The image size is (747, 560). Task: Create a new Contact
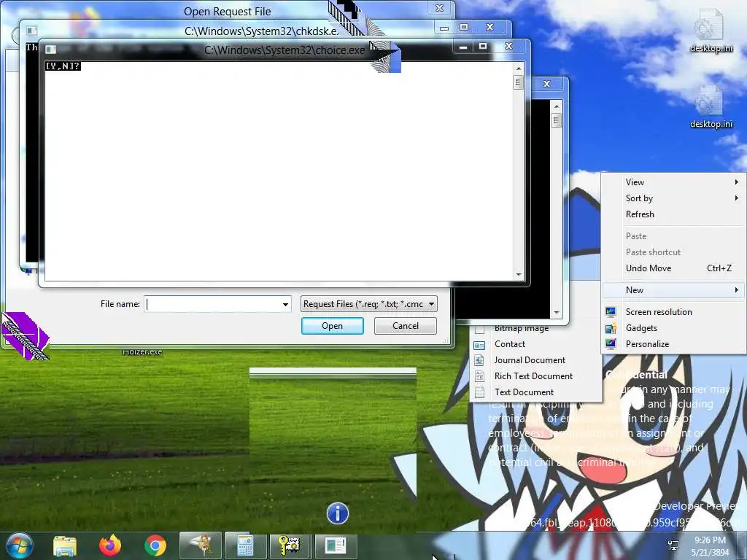pyautogui.click(x=535, y=344)
